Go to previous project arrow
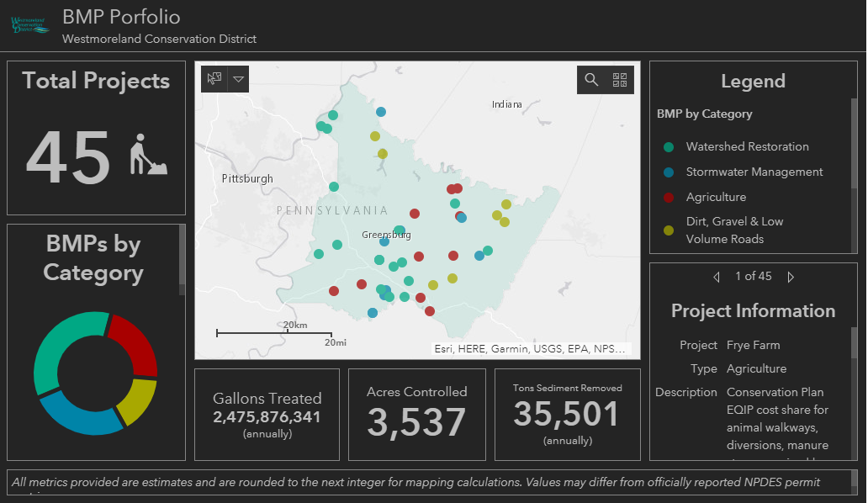Viewport: 868px width, 503px height. pyautogui.click(x=716, y=277)
